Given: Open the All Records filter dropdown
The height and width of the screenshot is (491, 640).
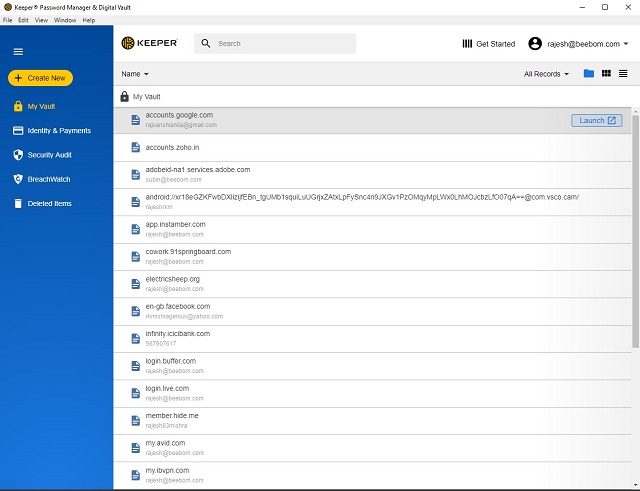Looking at the screenshot, I should (x=546, y=74).
